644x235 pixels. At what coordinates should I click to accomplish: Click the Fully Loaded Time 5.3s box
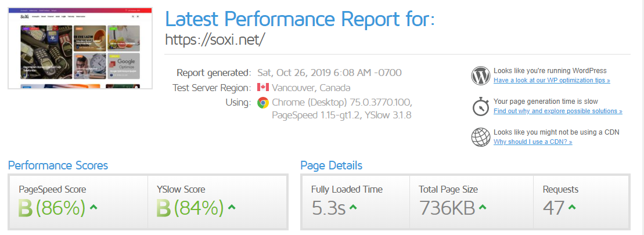[x=356, y=201]
